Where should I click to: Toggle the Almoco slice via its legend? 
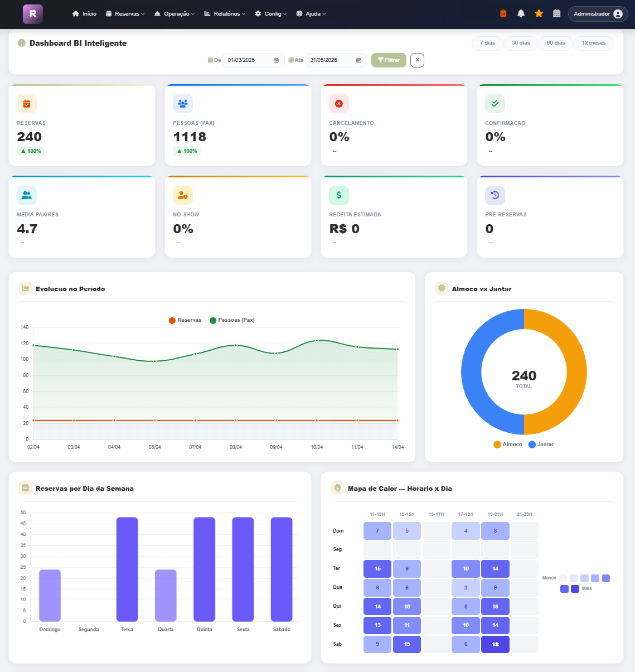[507, 444]
